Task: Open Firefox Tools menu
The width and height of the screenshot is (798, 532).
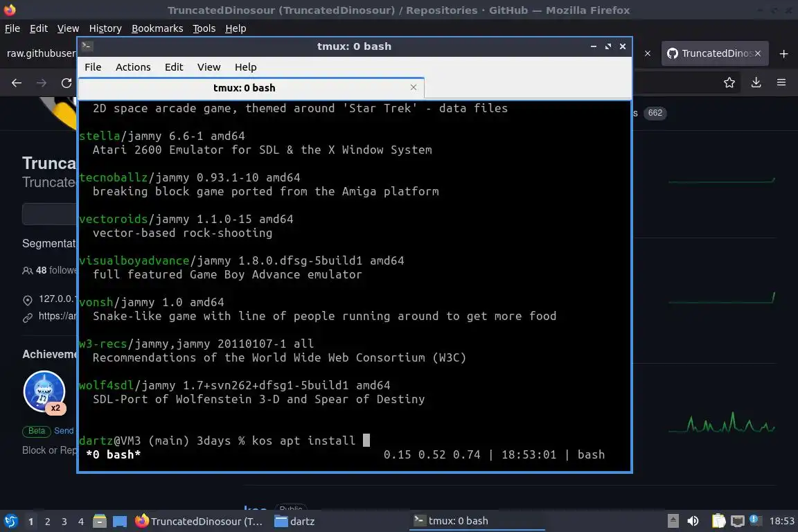Action: point(204,28)
